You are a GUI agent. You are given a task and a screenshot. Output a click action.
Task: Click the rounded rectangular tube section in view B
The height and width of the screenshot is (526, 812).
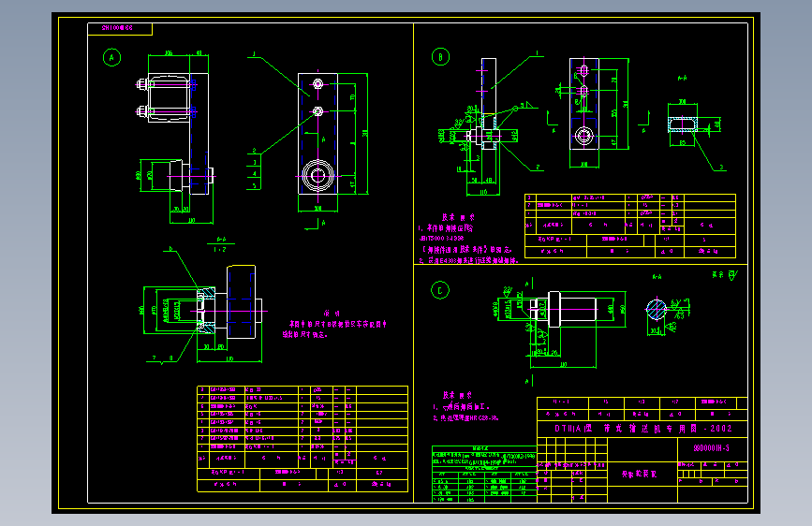click(x=683, y=124)
